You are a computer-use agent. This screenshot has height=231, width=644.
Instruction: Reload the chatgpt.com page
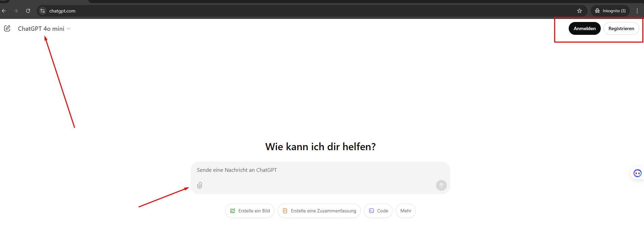[28, 11]
